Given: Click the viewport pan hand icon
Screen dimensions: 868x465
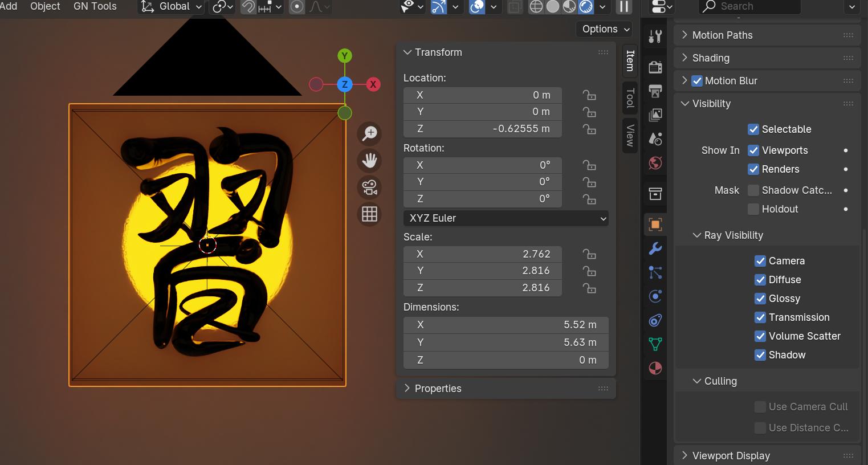Looking at the screenshot, I should [x=369, y=161].
